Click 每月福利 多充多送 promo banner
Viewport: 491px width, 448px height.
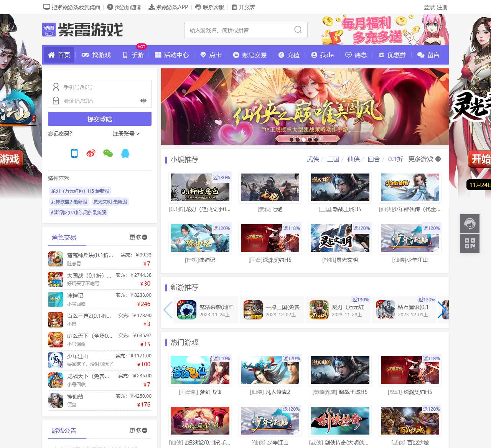point(385,30)
